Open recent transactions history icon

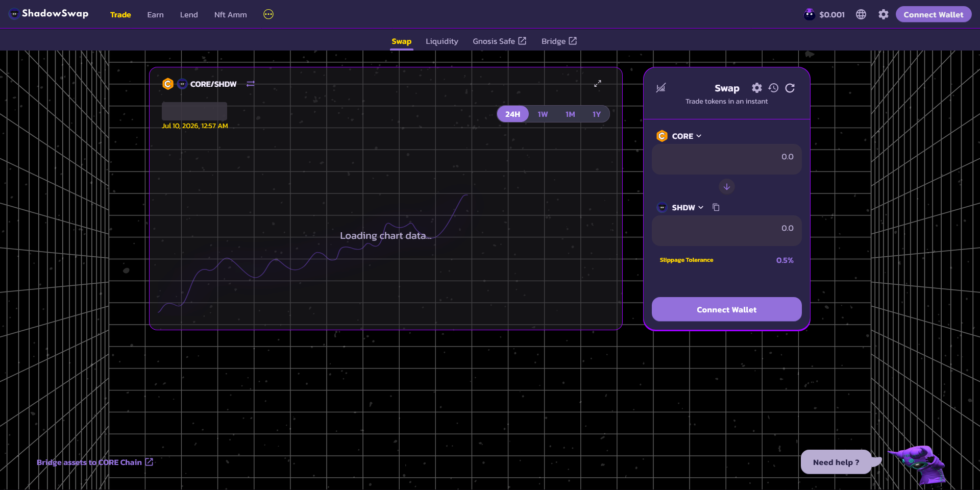(773, 88)
